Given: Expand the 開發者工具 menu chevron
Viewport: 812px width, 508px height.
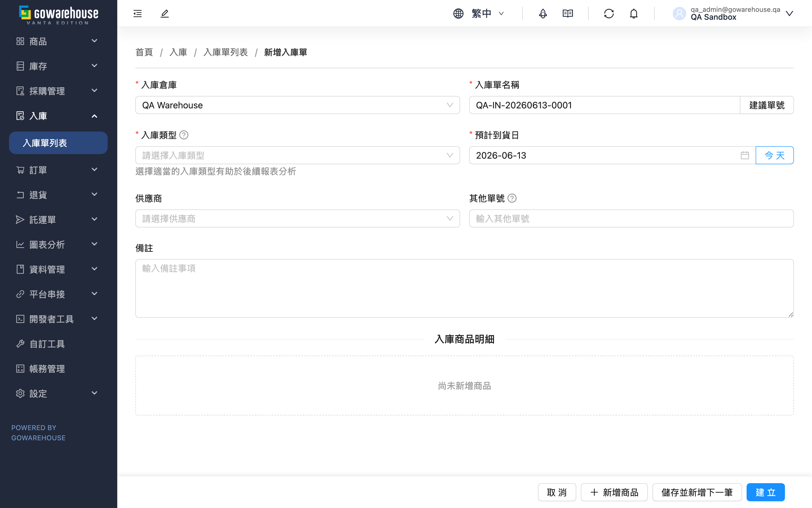Looking at the screenshot, I should (x=95, y=319).
